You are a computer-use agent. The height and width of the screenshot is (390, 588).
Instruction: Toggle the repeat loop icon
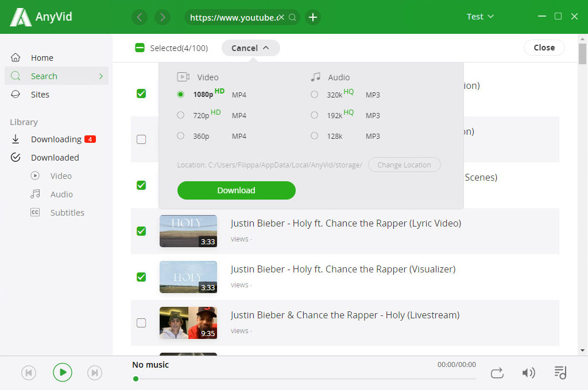point(497,373)
